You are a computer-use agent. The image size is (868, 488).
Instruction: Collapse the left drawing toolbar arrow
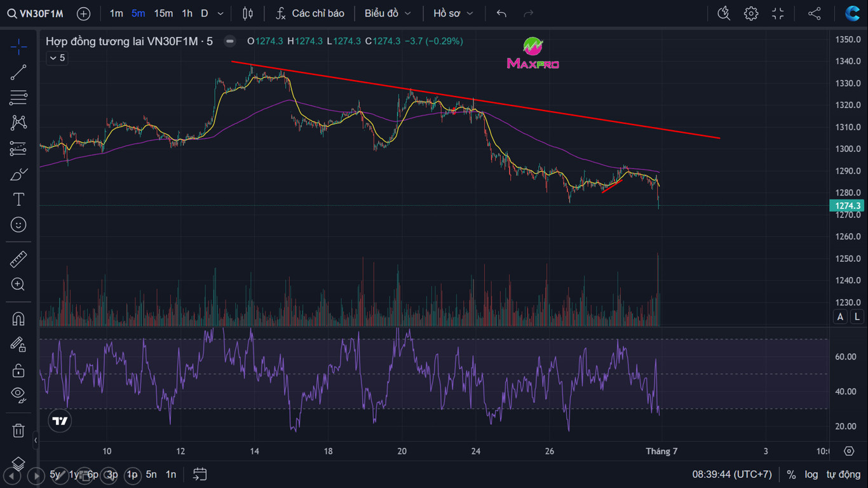[x=36, y=440]
